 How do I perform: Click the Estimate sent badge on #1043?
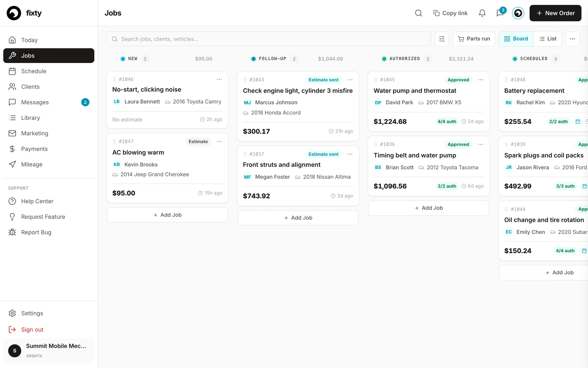323,80
